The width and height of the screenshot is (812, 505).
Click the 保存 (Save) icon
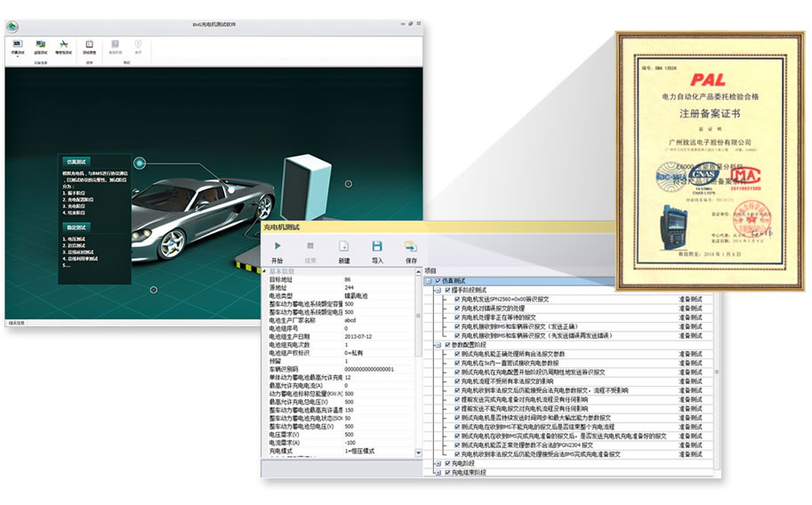point(410,246)
